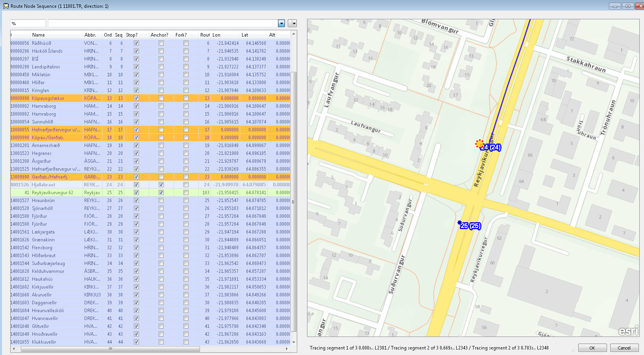Sort by the Seq column header
This screenshot has width=644, height=355.
(x=119, y=35)
